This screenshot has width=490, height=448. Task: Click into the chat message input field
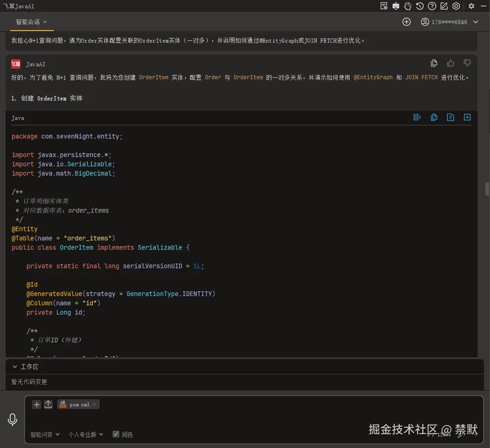pyautogui.click(x=254, y=420)
